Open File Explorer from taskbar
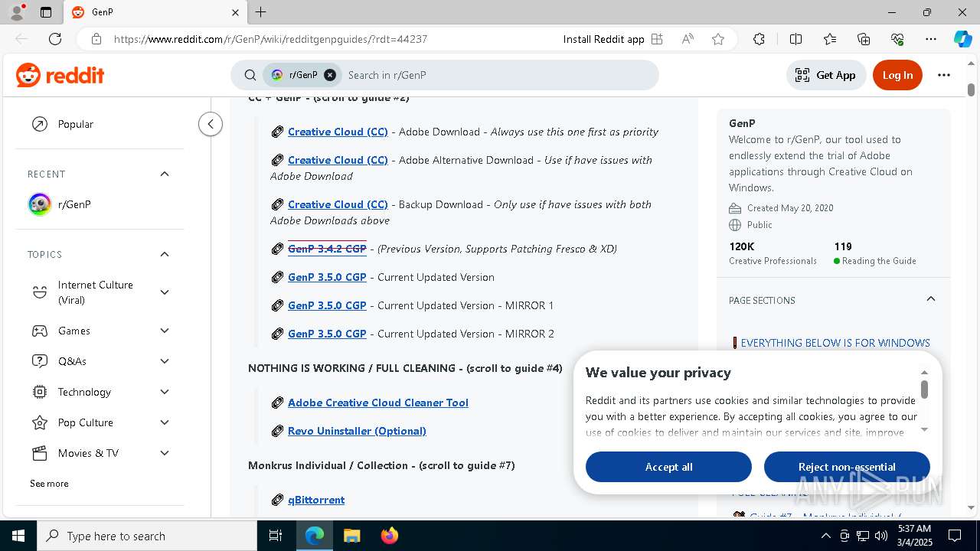Screen dimensions: 980x551 click(351, 536)
